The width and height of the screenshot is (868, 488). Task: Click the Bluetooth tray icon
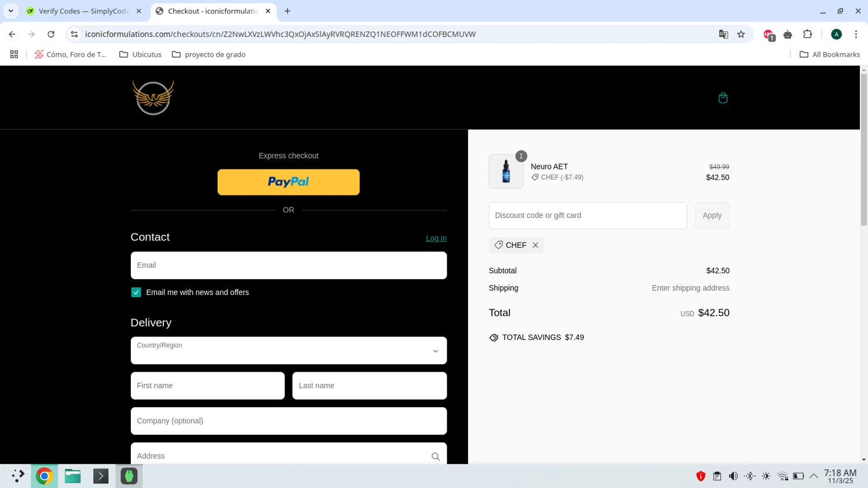750,476
